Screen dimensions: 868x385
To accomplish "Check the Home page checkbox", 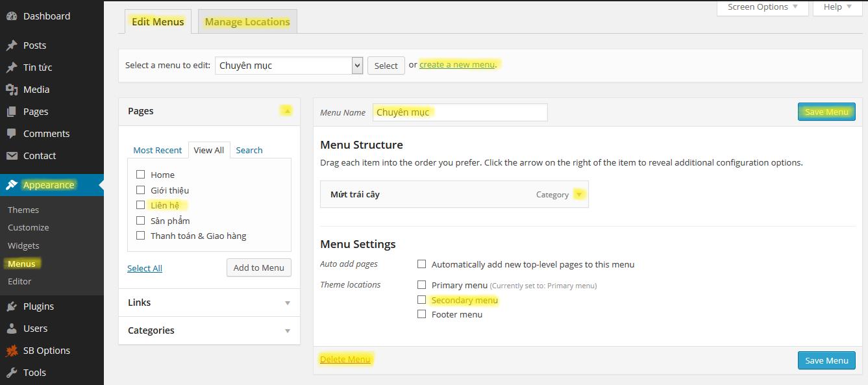I will pyautogui.click(x=140, y=175).
